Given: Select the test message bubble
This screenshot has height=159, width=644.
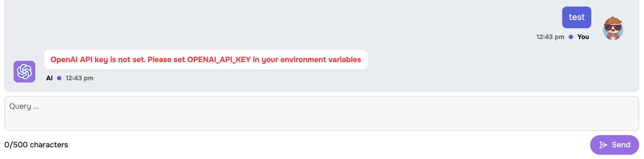Looking at the screenshot, I should 577,17.
